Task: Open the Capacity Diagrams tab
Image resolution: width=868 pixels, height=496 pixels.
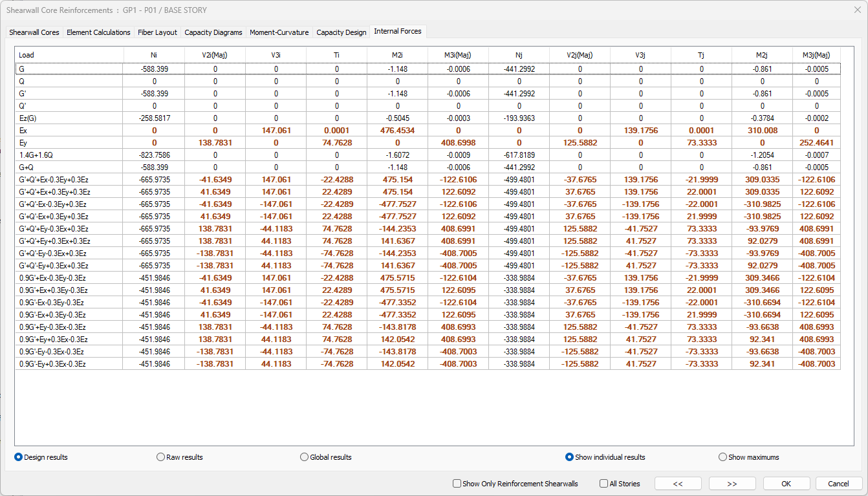Action: click(x=213, y=32)
